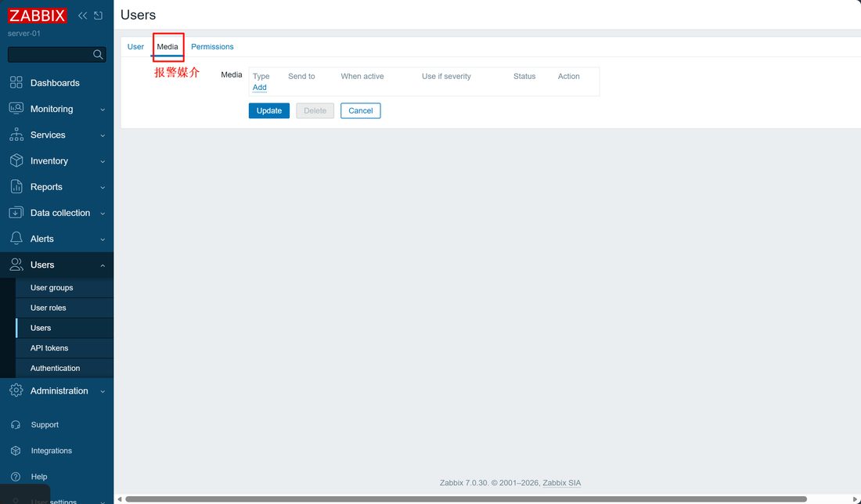Expand the Inventory menu chevron
This screenshot has width=861, height=504.
click(x=103, y=161)
